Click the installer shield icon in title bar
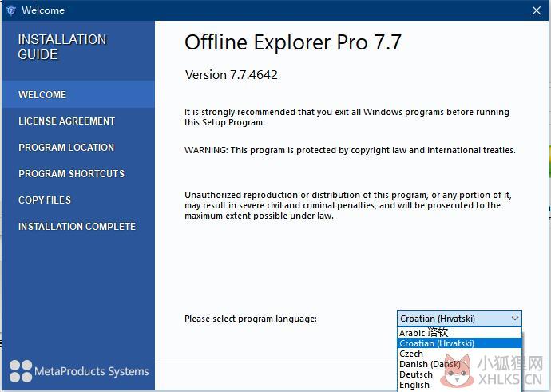The image size is (551, 392). coord(11,10)
